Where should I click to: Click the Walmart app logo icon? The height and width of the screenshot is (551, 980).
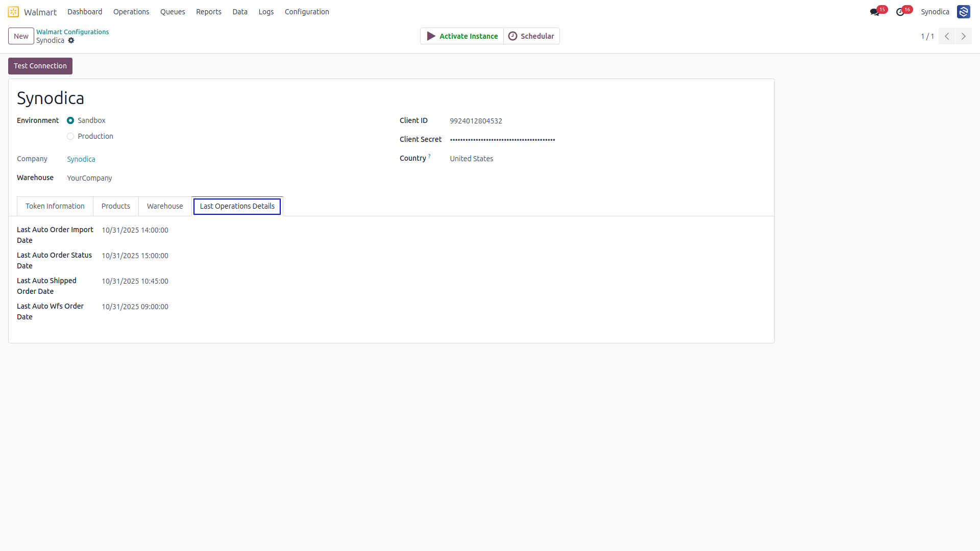[x=13, y=12]
